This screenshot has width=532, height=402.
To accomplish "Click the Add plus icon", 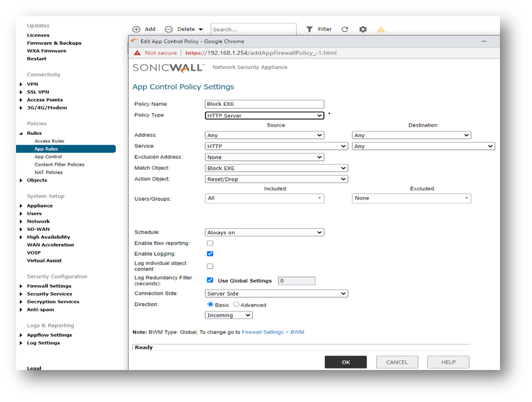I will (136, 29).
